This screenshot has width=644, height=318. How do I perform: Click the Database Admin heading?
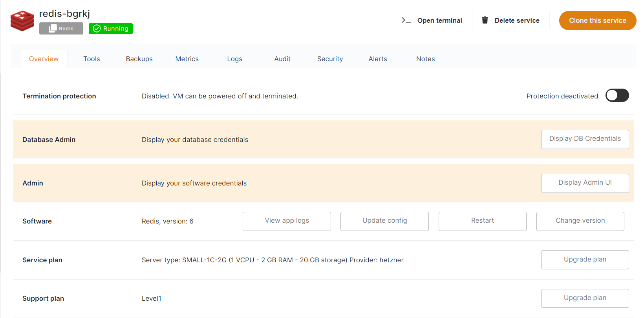[49, 140]
